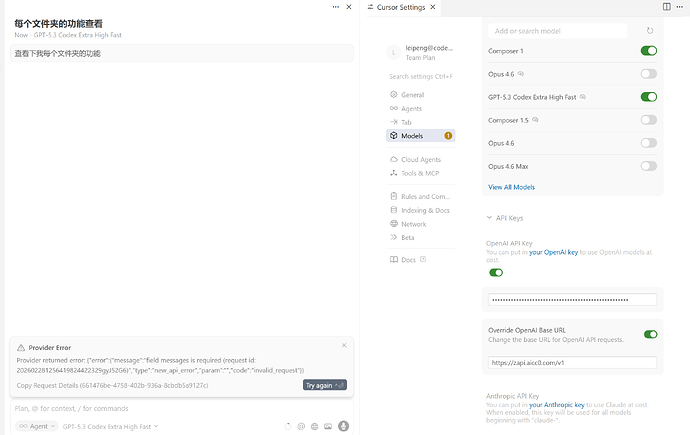Select the Cursor Settings tab
The height and width of the screenshot is (435, 690).
[400, 7]
